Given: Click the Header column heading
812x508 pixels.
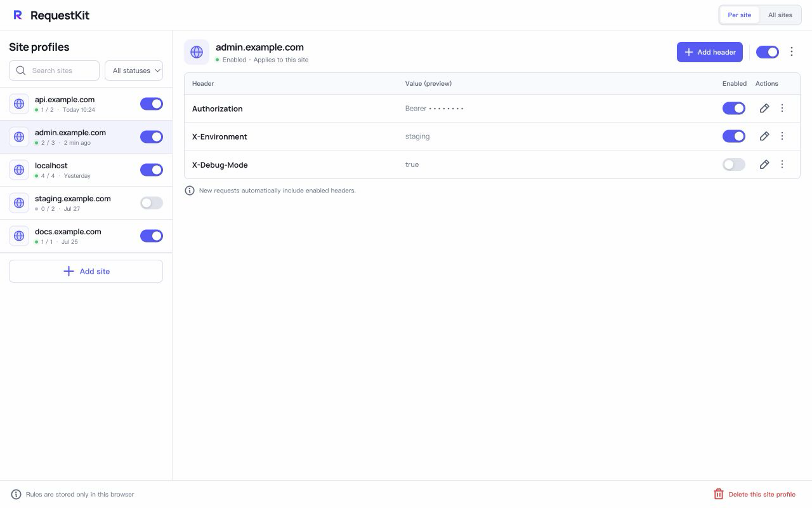Looking at the screenshot, I should [203, 84].
